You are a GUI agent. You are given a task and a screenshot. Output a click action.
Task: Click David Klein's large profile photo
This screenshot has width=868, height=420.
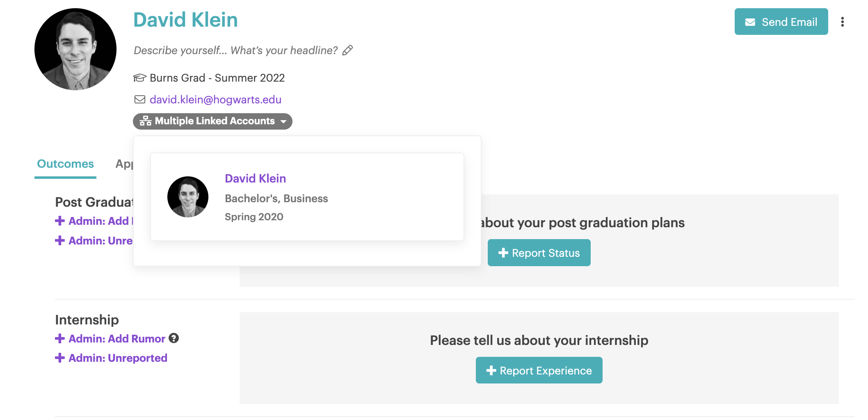point(75,49)
